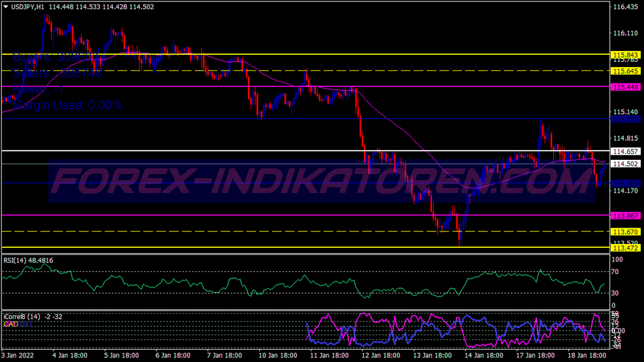644x362 pixels.
Task: Click the RSI scale value 30
Action: click(x=615, y=293)
